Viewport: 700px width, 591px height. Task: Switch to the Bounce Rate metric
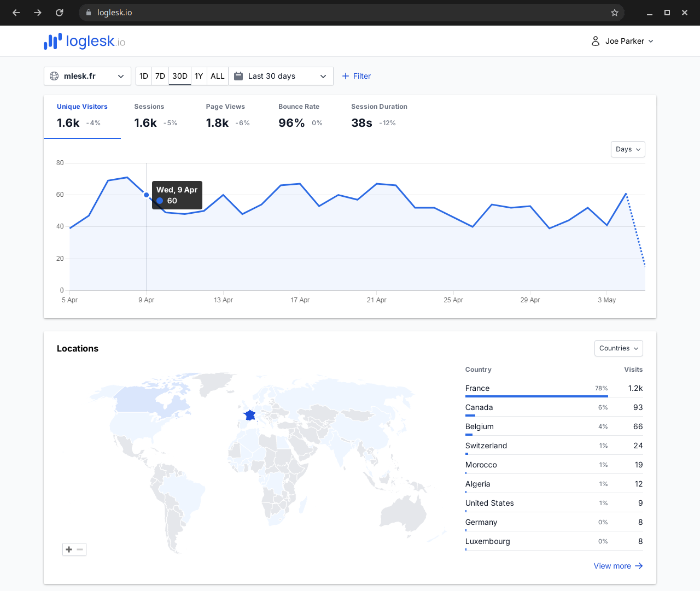coord(301,116)
